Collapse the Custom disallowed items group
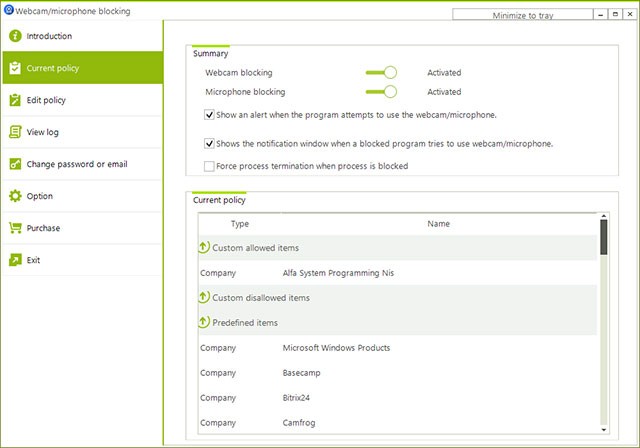Screen dimensions: 640x448 point(204,297)
